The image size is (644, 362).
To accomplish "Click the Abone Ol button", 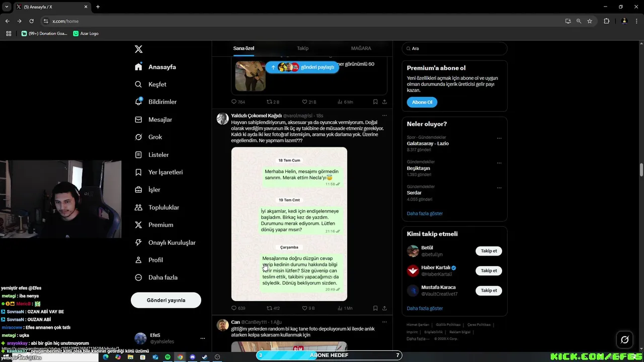I will (422, 102).
